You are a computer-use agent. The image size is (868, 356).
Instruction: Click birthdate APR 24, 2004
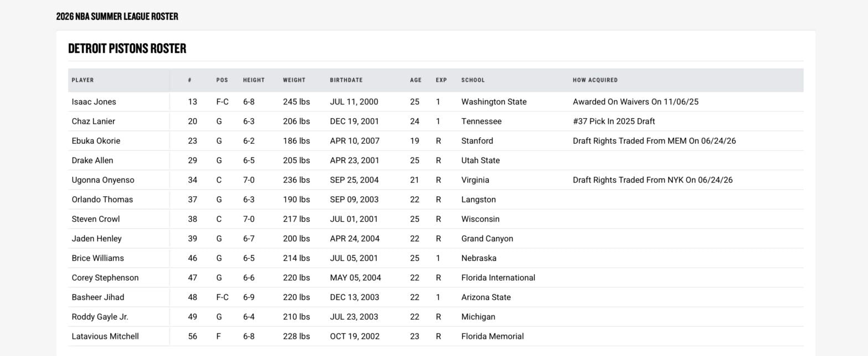[x=355, y=239]
